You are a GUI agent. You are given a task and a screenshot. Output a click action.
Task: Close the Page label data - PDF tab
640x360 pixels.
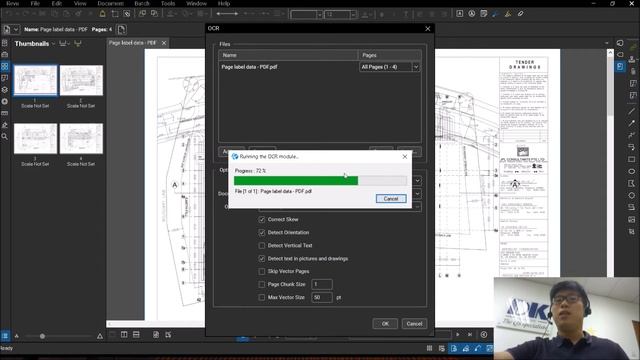164,43
